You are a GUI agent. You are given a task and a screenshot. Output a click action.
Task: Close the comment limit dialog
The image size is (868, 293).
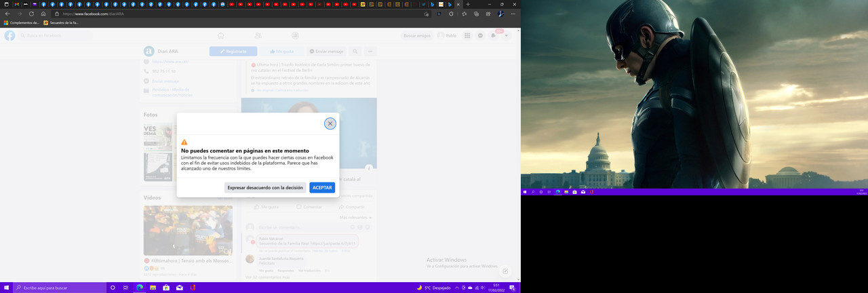[x=330, y=123]
